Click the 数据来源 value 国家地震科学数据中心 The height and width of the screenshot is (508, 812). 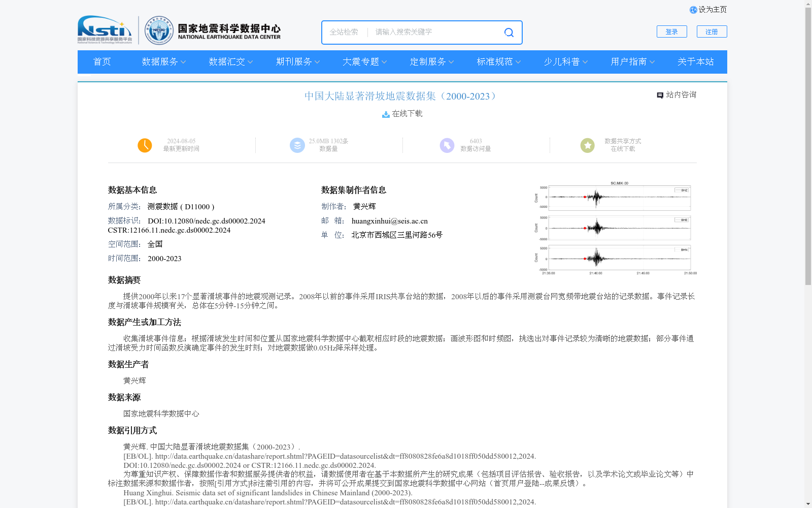161,414
